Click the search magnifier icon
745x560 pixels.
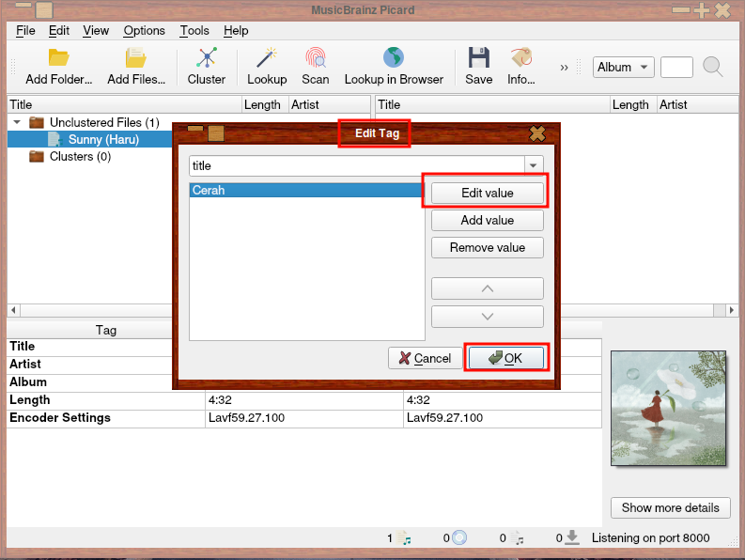tap(713, 67)
